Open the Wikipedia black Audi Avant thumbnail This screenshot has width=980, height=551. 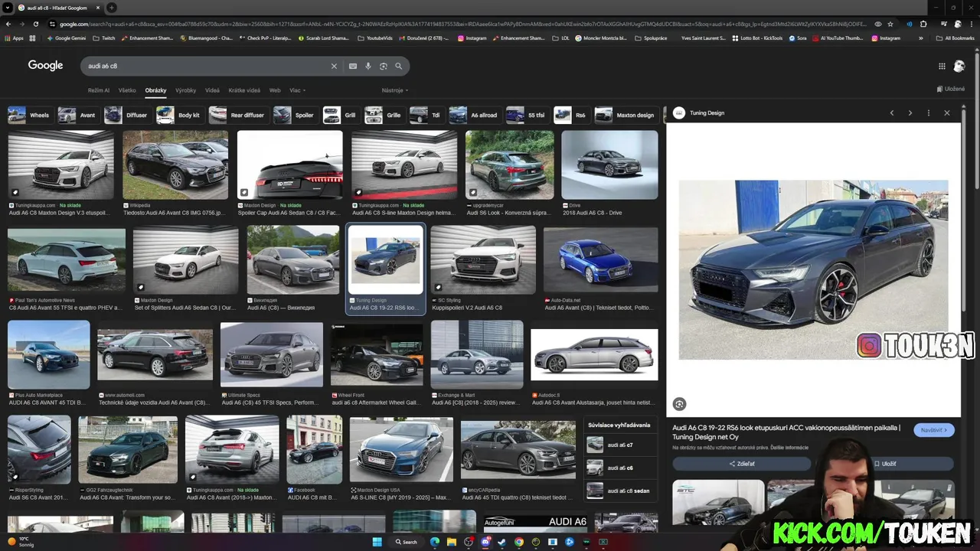click(175, 165)
